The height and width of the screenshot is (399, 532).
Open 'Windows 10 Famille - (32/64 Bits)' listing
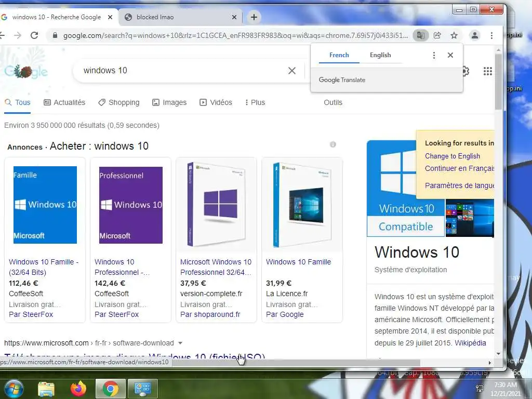tap(44, 267)
